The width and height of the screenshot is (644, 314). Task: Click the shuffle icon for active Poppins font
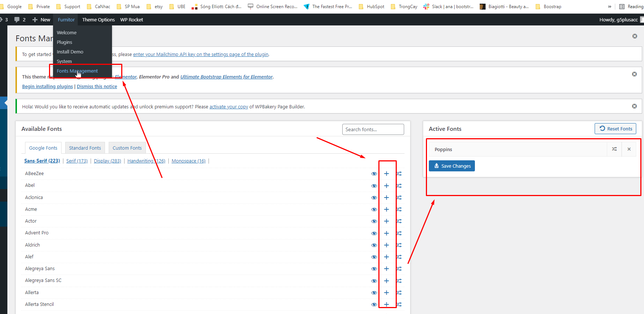(614, 149)
